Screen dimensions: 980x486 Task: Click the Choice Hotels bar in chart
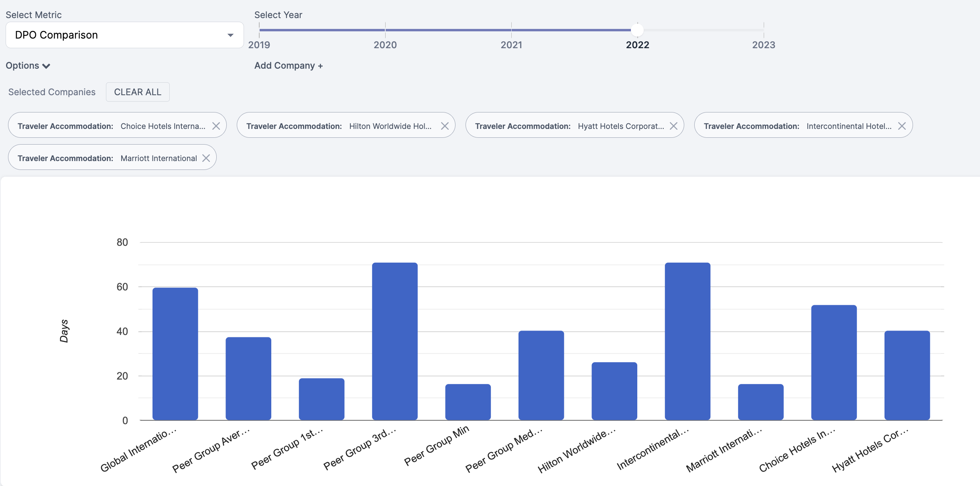[834, 362]
